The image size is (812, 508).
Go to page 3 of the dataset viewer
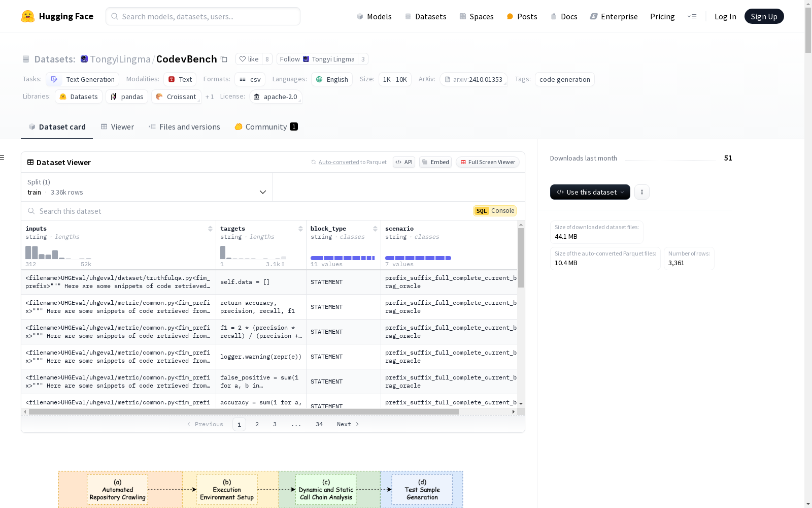point(275,424)
